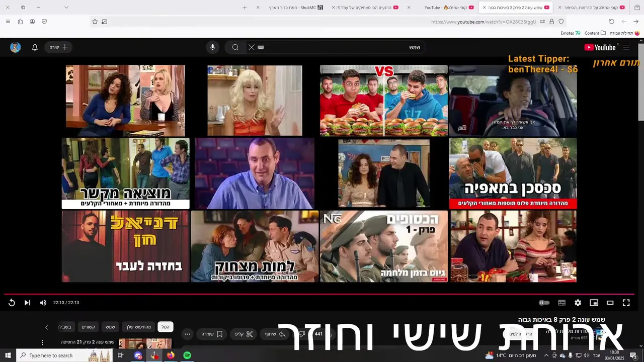Viewport: 644px width, 362px height.
Task: Select the מהחיפוש שלך filter chip
Action: click(138, 327)
